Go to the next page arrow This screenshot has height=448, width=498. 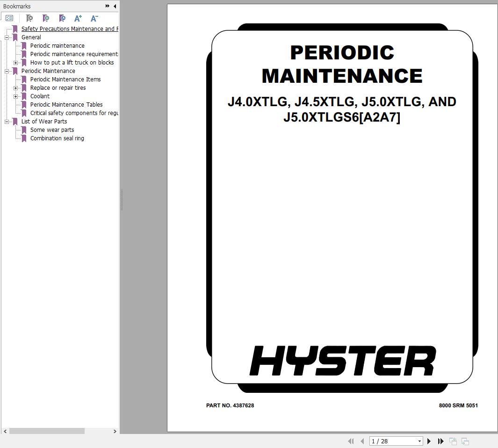429,441
